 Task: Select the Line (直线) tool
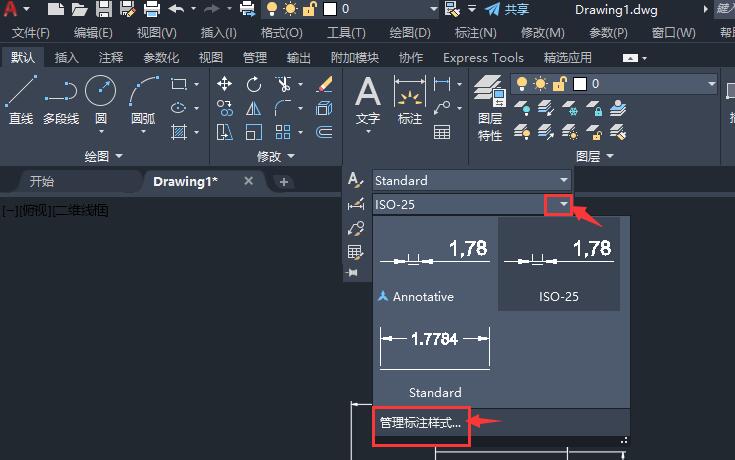pyautogui.click(x=21, y=100)
